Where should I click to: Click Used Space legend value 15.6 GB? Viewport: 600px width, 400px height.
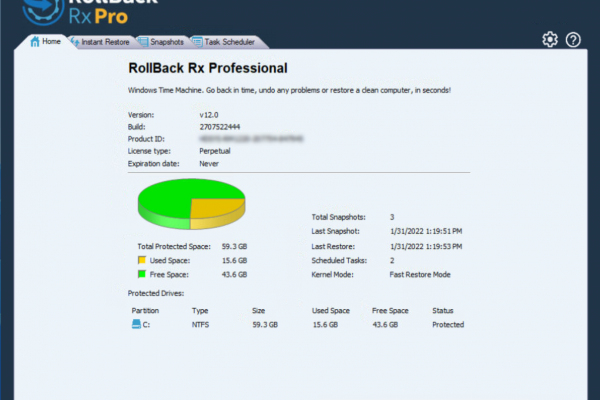234,260
